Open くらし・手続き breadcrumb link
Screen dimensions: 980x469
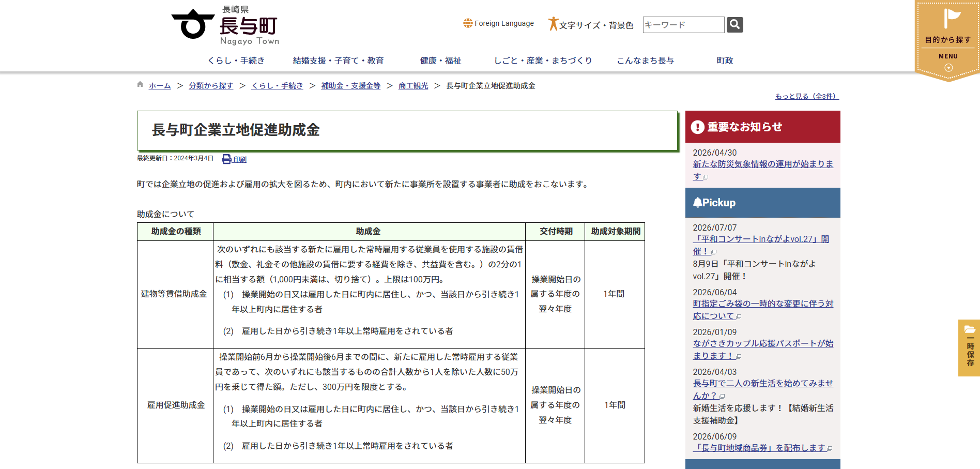(277, 86)
